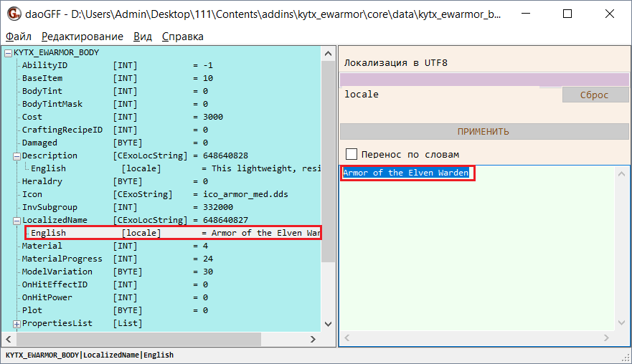Select the MaterialProgress row
Screen dimensions: 632x364
point(118,259)
